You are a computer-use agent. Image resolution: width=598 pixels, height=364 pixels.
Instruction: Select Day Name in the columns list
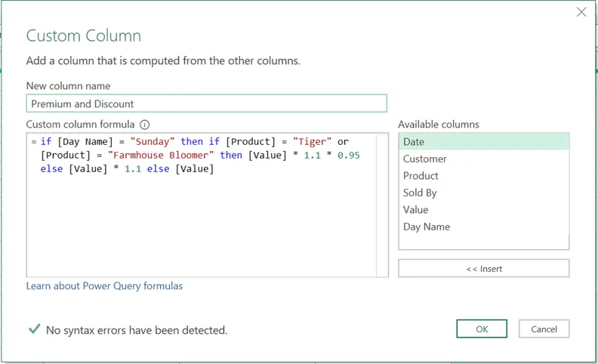(x=483, y=227)
